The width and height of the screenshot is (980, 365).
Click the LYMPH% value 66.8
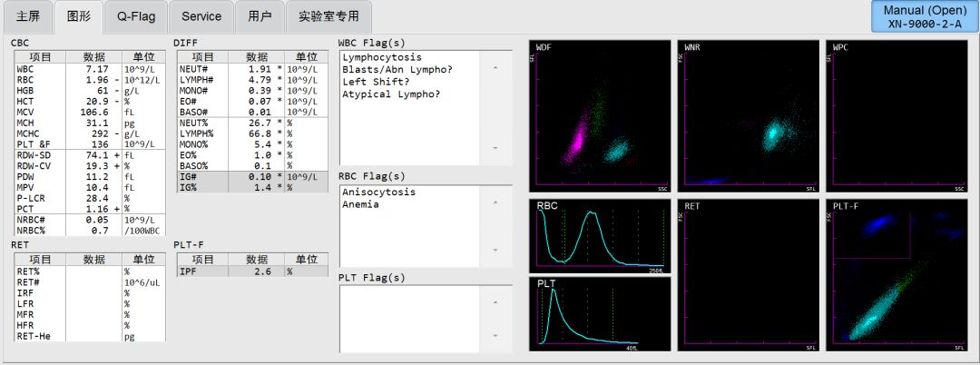point(260,133)
